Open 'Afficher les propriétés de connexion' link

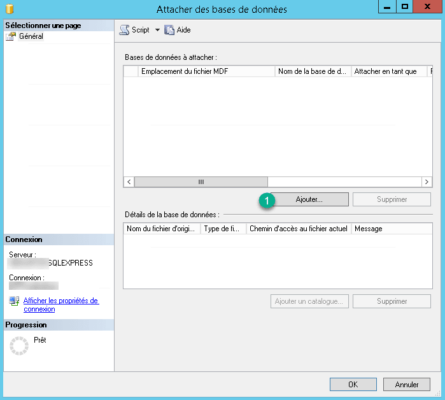pyautogui.click(x=61, y=305)
